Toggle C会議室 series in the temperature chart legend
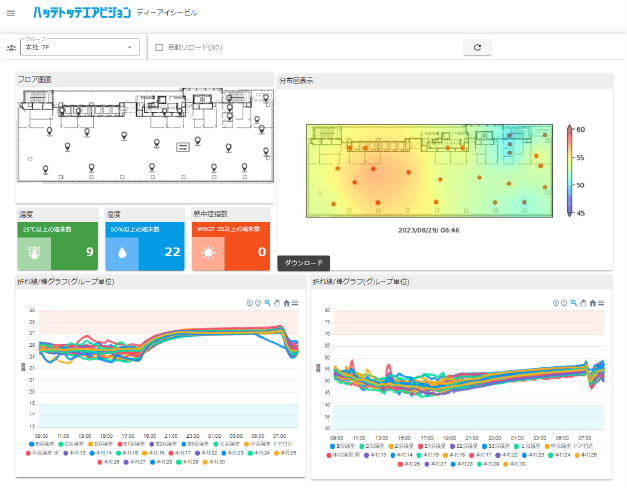This screenshot has height=488, width=627. click(71, 444)
